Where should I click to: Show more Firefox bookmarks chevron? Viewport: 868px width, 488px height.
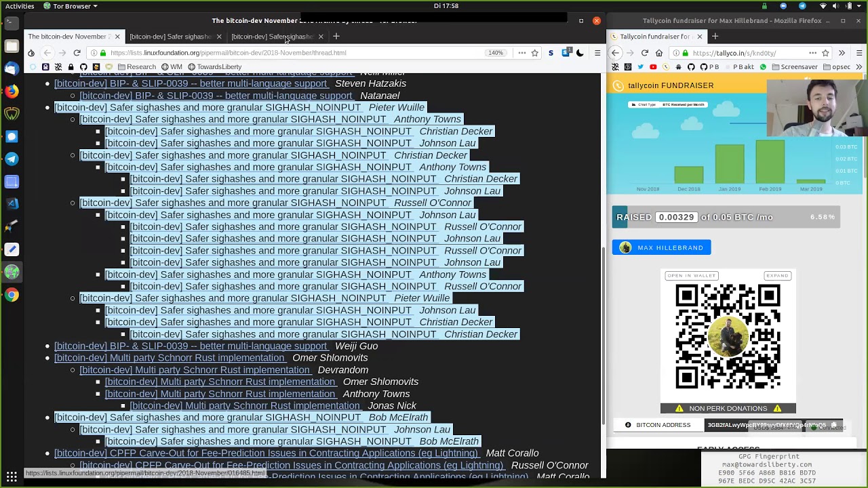point(860,67)
